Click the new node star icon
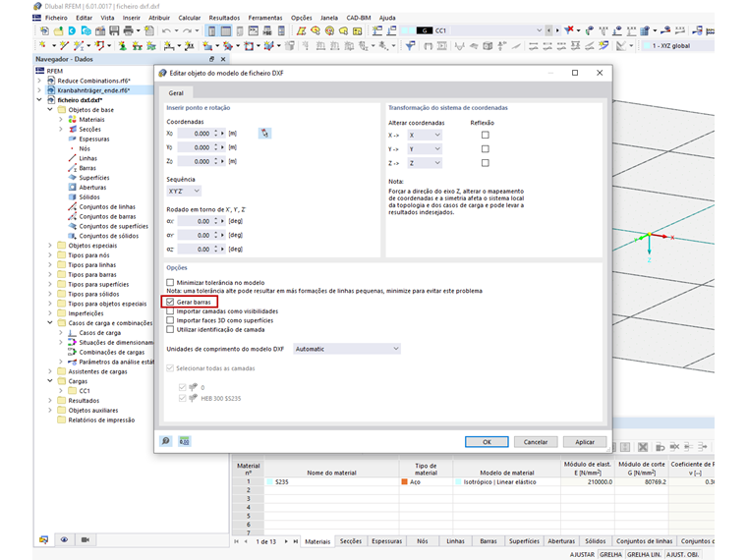Viewport: 747px width, 560px height. pos(43,46)
